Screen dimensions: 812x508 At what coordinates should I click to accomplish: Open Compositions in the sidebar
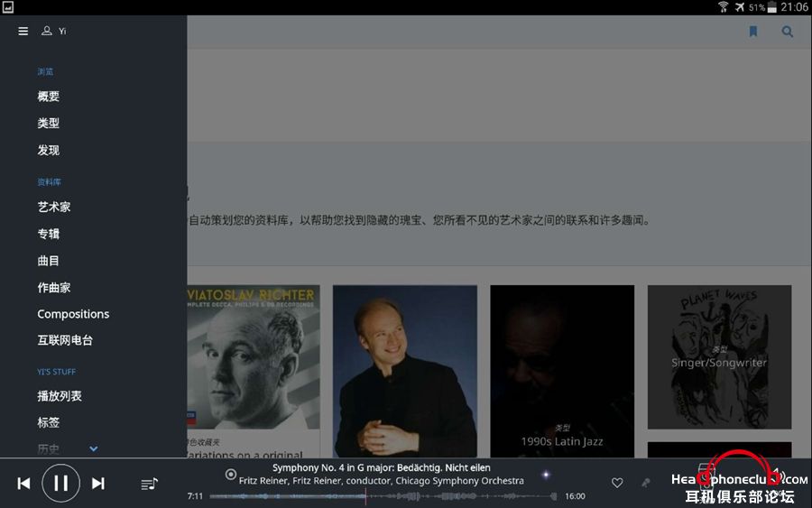click(x=73, y=314)
